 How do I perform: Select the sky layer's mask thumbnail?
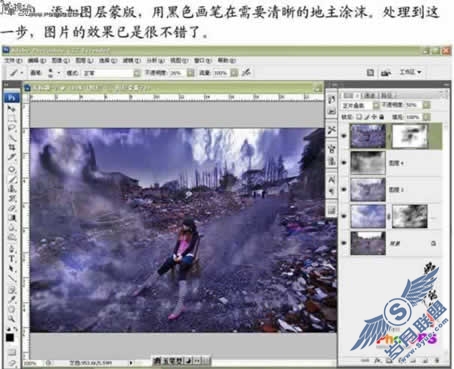pos(410,216)
